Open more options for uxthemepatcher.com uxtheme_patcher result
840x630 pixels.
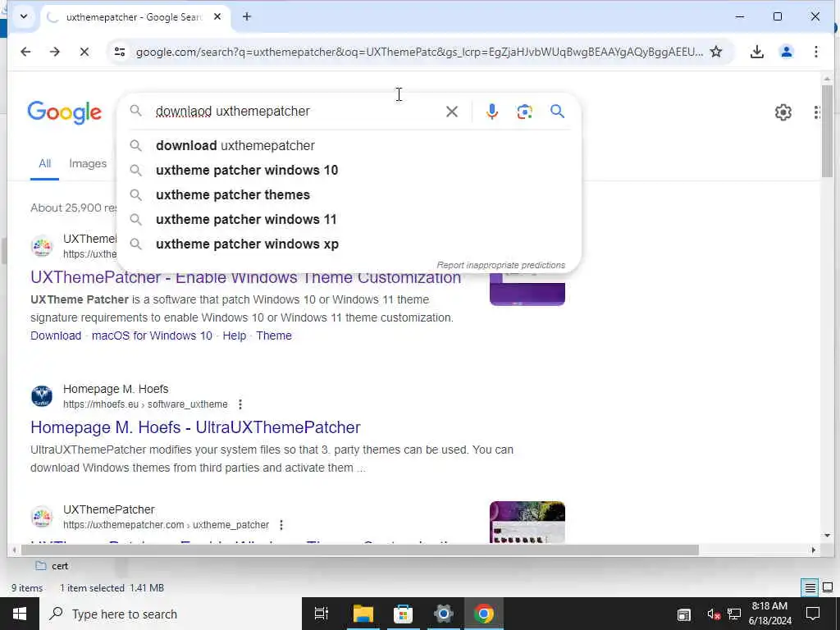[281, 525]
